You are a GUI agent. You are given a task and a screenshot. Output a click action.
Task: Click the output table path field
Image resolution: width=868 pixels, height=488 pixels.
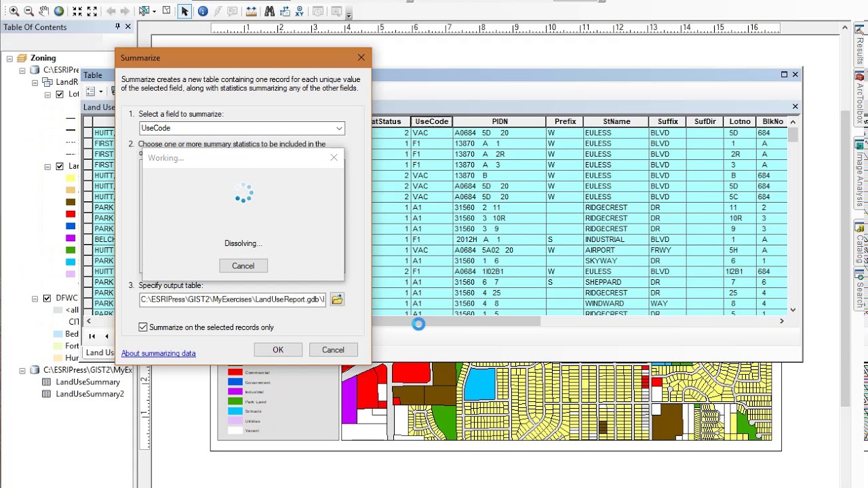[233, 300]
